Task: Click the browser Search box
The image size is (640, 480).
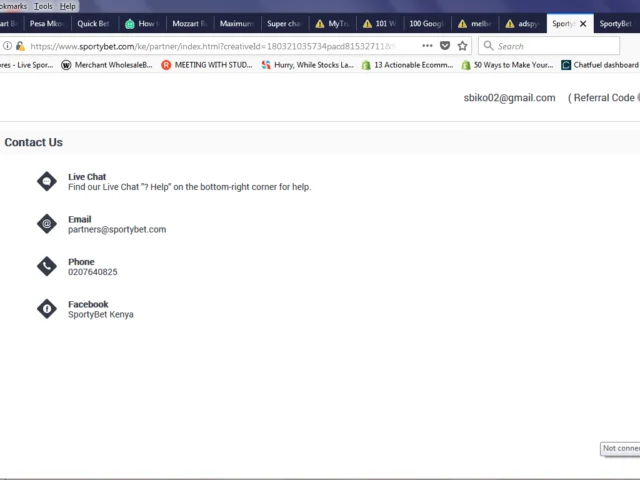Action: [x=549, y=46]
